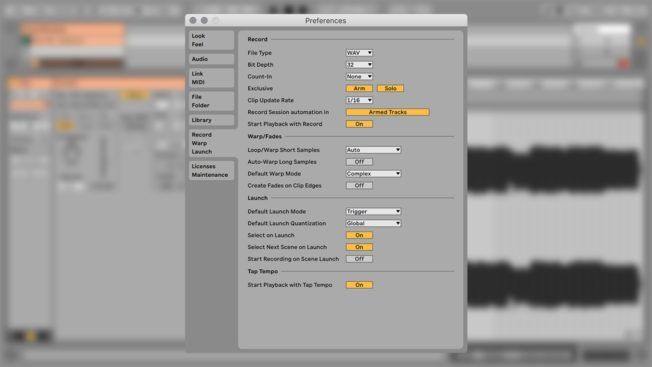Open the Link MIDI preferences tab
The image size is (652, 367).
click(x=211, y=78)
